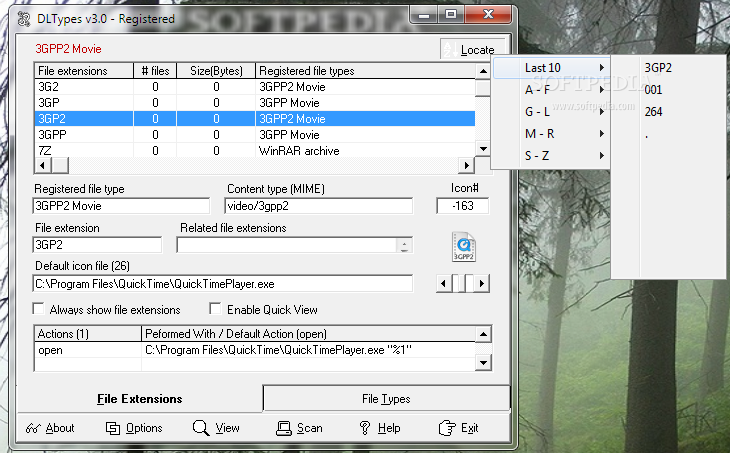This screenshot has height=453, width=730.
Task: Sort by File extensions column header
Action: (x=84, y=71)
